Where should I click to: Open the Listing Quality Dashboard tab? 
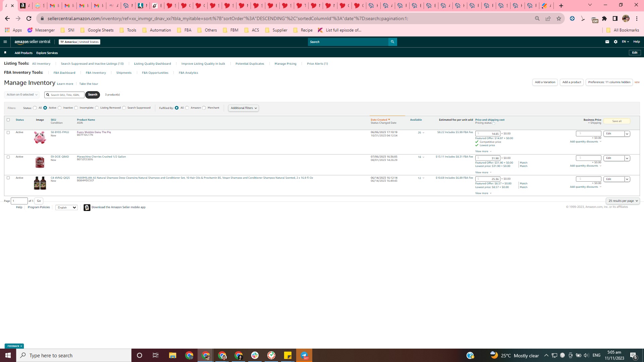pos(153,64)
